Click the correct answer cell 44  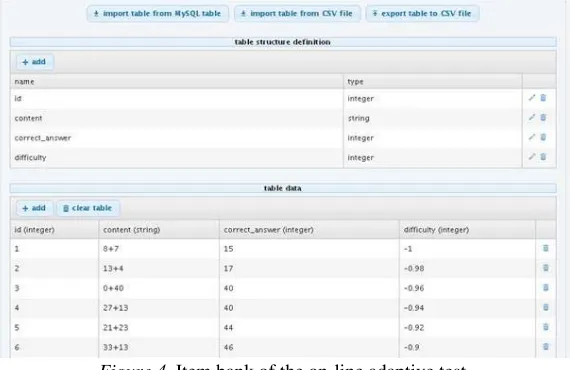(309, 327)
